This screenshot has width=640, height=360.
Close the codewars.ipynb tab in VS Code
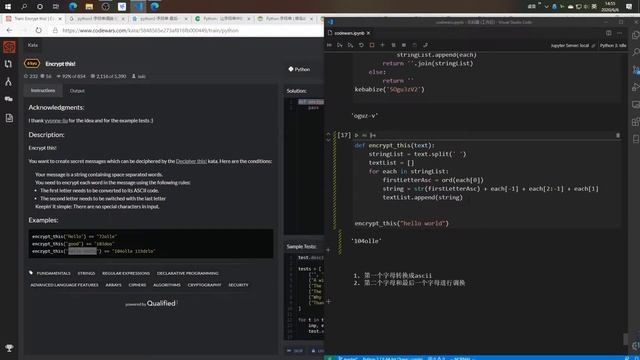click(368, 33)
